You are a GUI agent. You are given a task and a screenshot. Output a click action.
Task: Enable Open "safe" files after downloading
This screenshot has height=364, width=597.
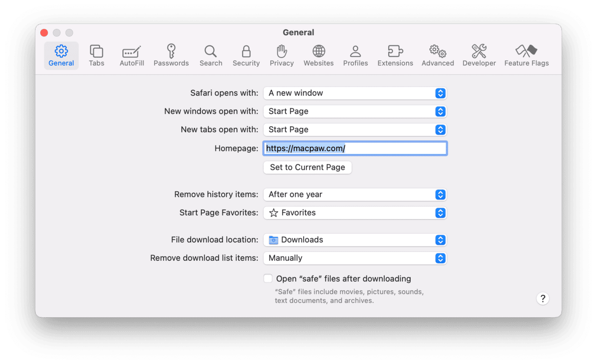(268, 279)
